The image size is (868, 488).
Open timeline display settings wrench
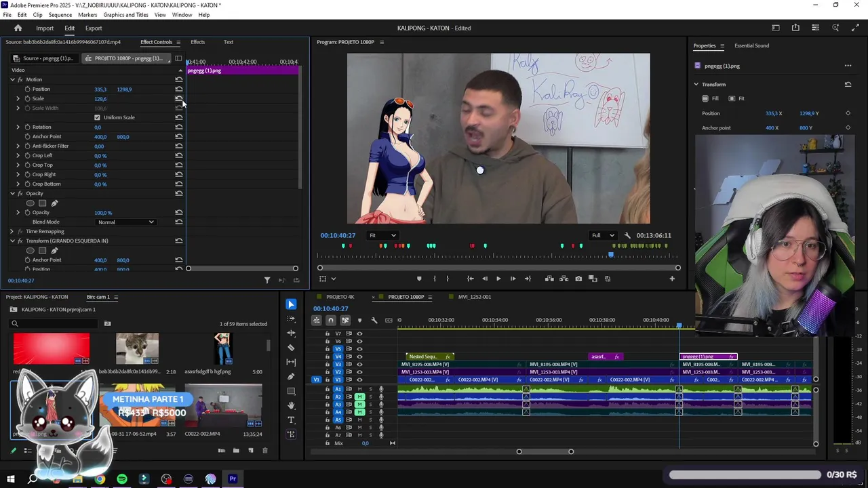tap(374, 320)
